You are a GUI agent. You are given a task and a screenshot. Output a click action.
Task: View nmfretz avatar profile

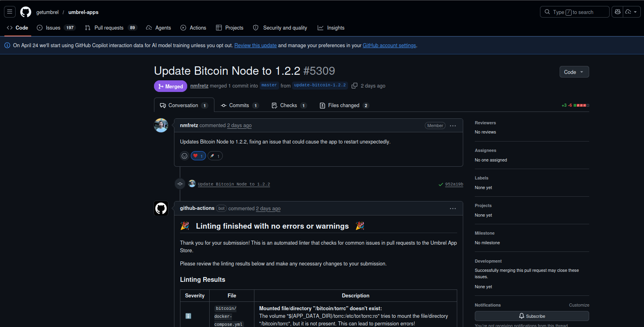(x=161, y=125)
